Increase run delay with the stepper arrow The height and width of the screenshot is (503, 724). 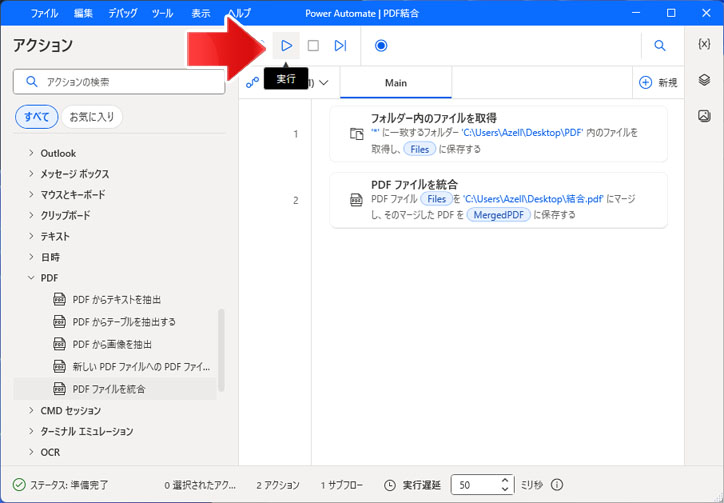pyautogui.click(x=505, y=480)
